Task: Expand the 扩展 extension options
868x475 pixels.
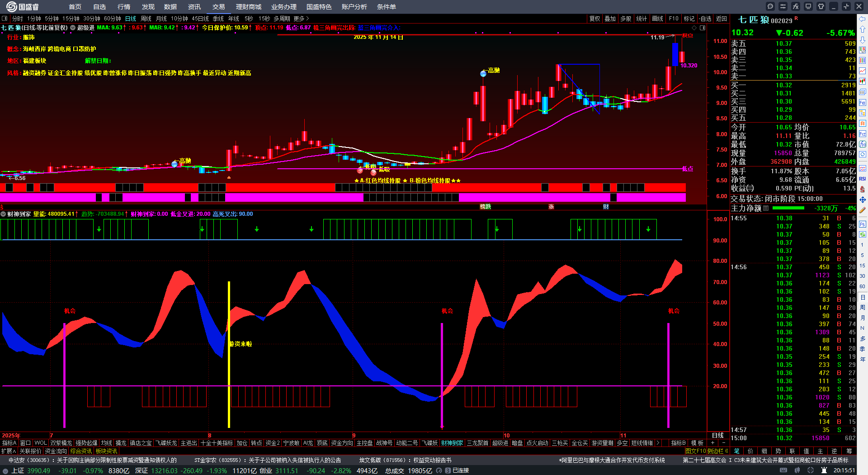Action: [9, 451]
